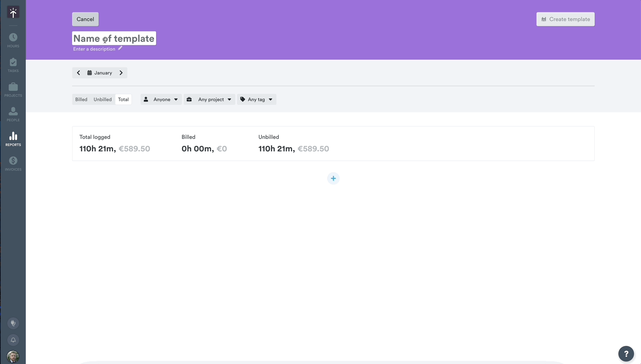Navigate to the previous month
Screen dimensions: 641x364
[78, 73]
